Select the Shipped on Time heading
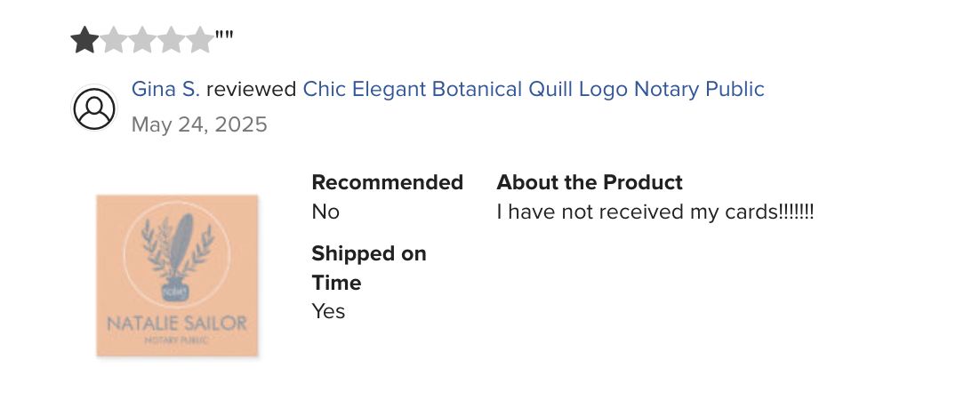 tap(369, 268)
